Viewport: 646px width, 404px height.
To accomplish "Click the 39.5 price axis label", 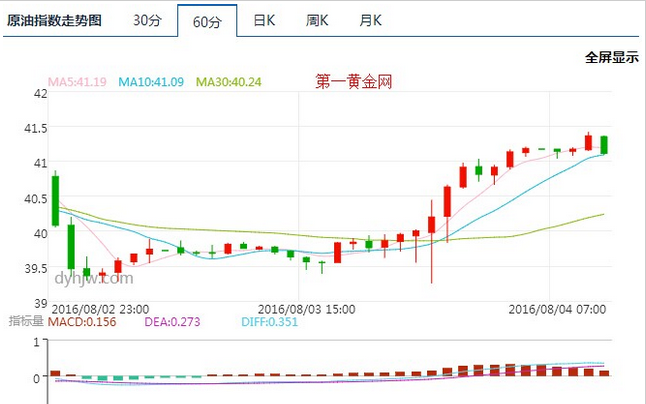I will point(36,269).
